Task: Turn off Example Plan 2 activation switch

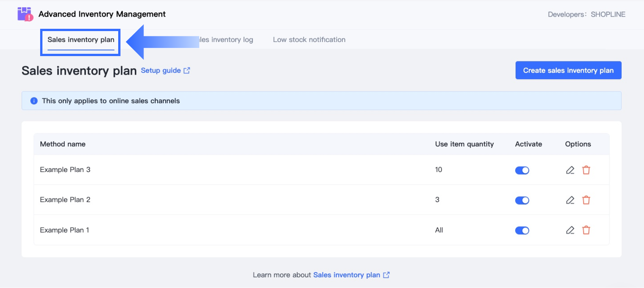Action: click(x=522, y=200)
